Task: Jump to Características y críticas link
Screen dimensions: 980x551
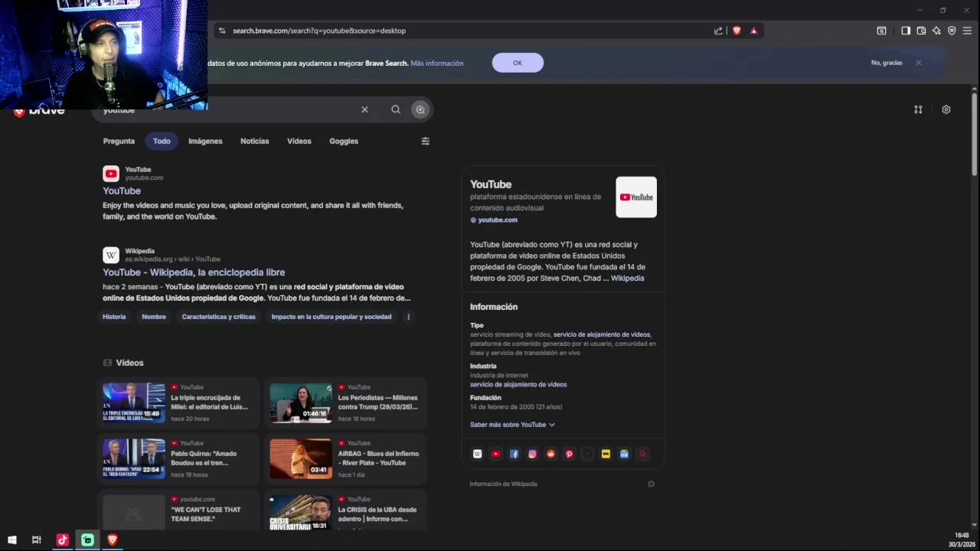Action: click(x=219, y=317)
